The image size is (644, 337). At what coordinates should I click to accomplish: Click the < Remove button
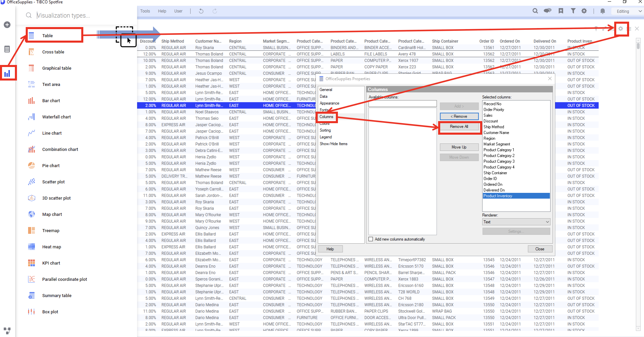coord(459,116)
